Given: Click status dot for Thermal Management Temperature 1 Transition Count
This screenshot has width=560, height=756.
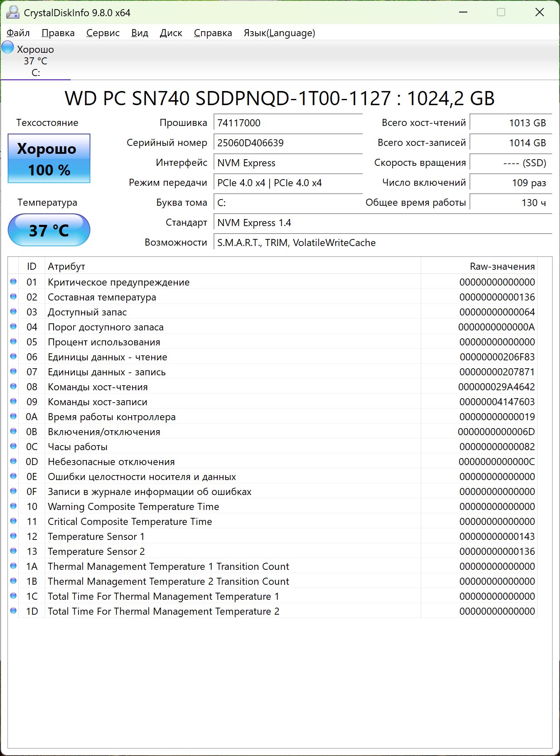Looking at the screenshot, I should 13,566.
